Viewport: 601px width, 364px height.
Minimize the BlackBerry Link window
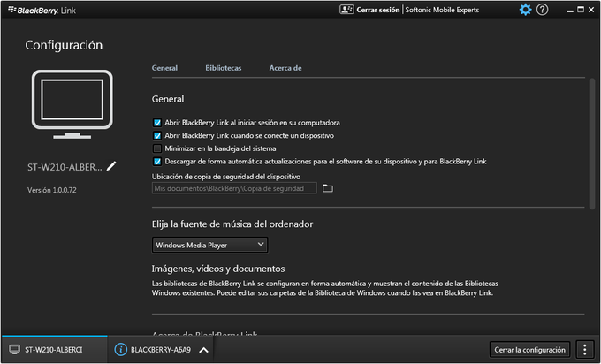click(x=570, y=11)
